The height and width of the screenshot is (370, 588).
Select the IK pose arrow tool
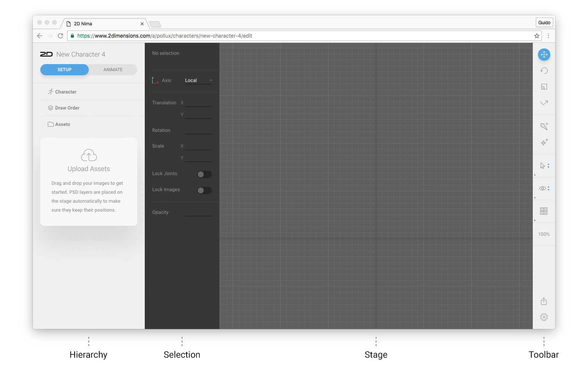pyautogui.click(x=544, y=103)
